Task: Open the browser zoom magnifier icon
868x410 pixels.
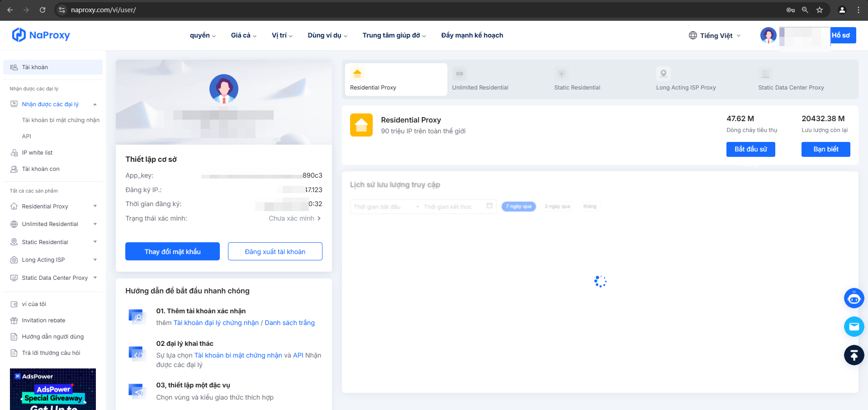Action: pos(805,10)
